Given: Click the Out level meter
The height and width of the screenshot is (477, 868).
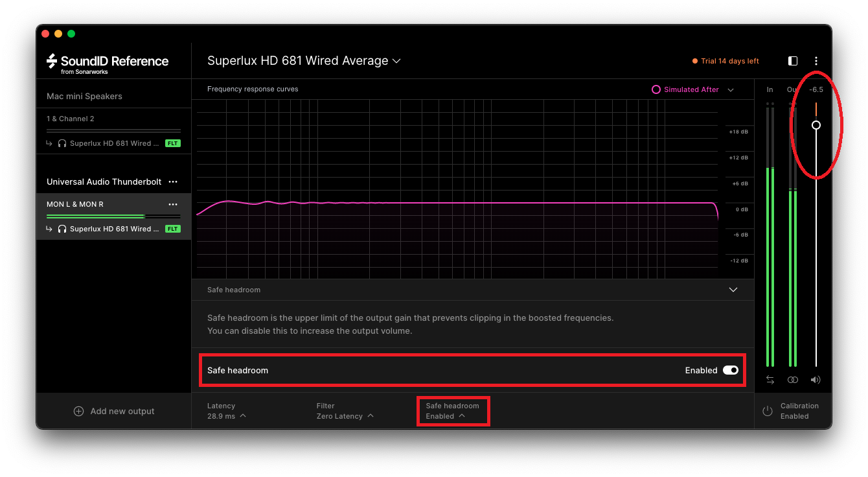Looking at the screenshot, I should pyautogui.click(x=793, y=235).
